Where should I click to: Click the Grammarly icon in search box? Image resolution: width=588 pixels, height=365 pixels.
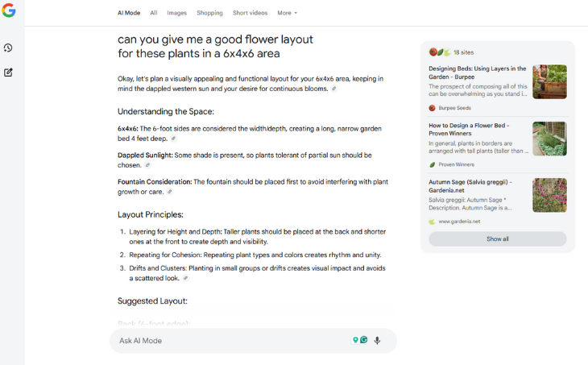point(364,340)
